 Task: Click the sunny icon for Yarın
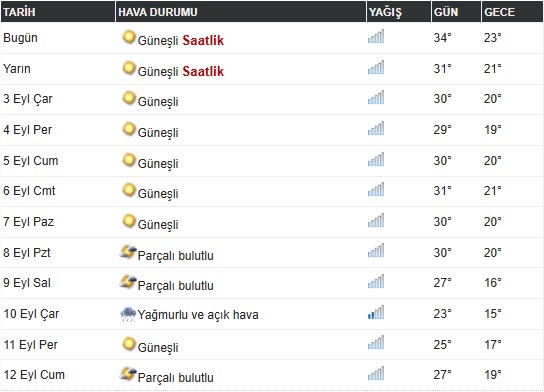129,68
